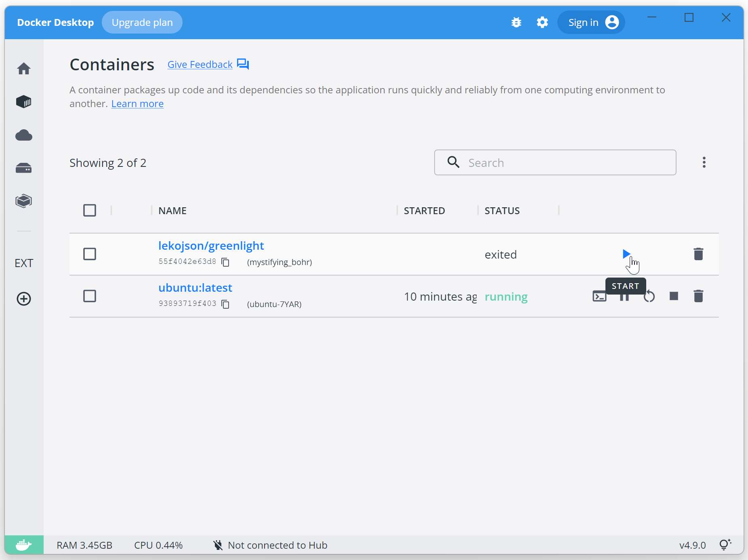Select the lekojson/greenlight row checkbox
Viewport: 748px width, 560px height.
tap(90, 254)
